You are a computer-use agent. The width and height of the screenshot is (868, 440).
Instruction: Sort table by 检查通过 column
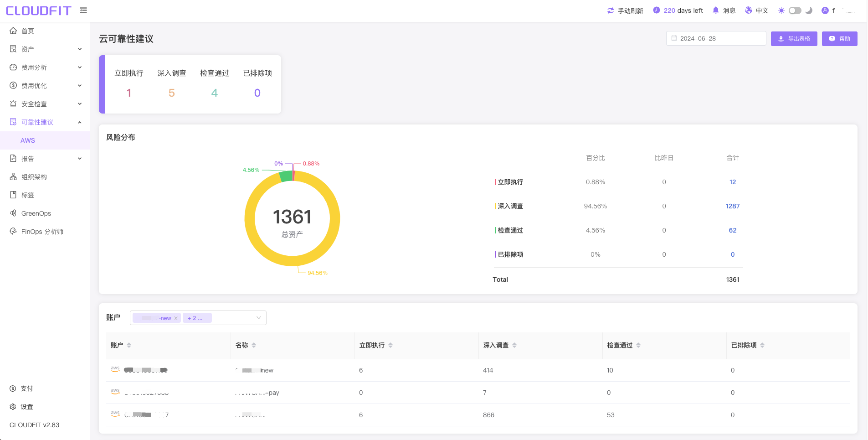[x=638, y=345]
